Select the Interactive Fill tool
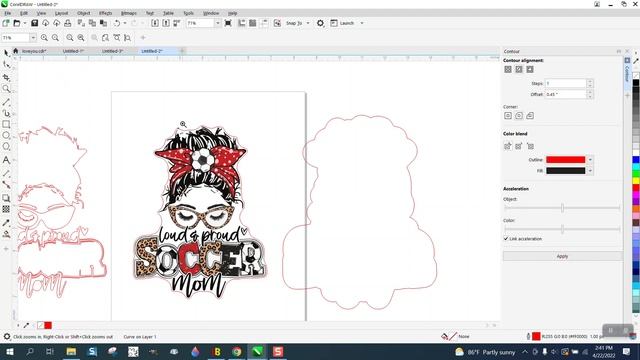Image resolution: width=640 pixels, height=360 pixels. coord(6,234)
